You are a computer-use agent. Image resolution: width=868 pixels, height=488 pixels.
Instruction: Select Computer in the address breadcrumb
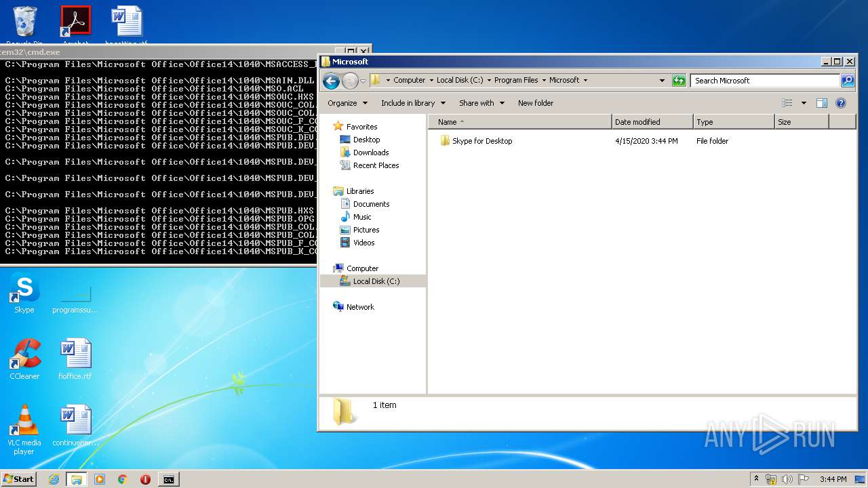coord(410,80)
